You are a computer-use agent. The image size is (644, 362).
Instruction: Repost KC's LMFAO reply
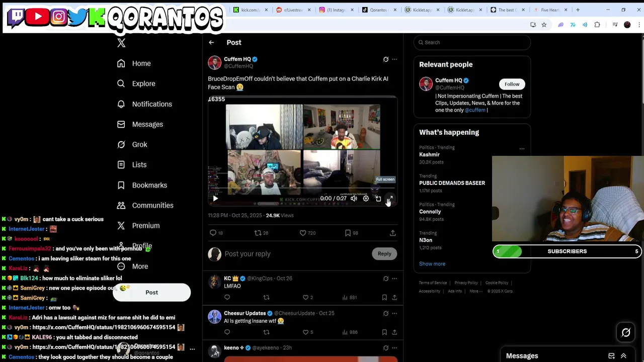pos(266,297)
